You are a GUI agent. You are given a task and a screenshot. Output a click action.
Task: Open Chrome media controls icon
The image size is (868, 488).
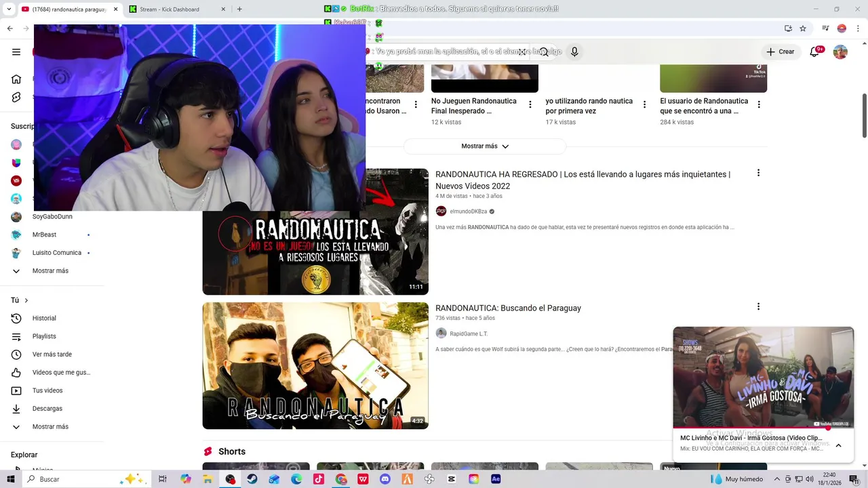tap(825, 28)
